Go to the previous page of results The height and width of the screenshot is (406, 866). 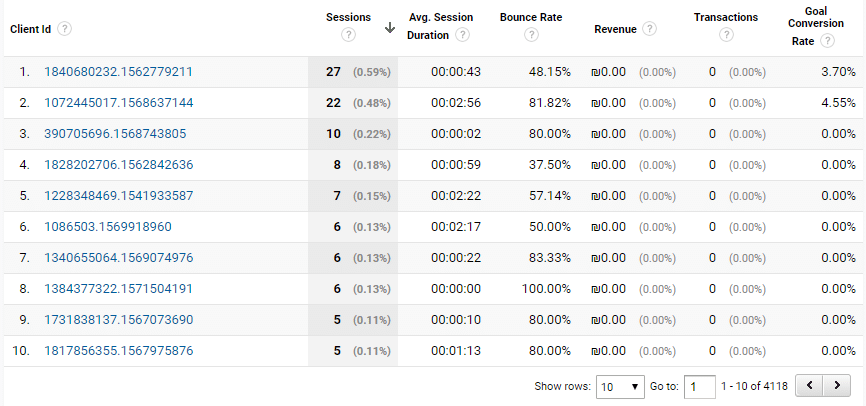click(x=810, y=386)
